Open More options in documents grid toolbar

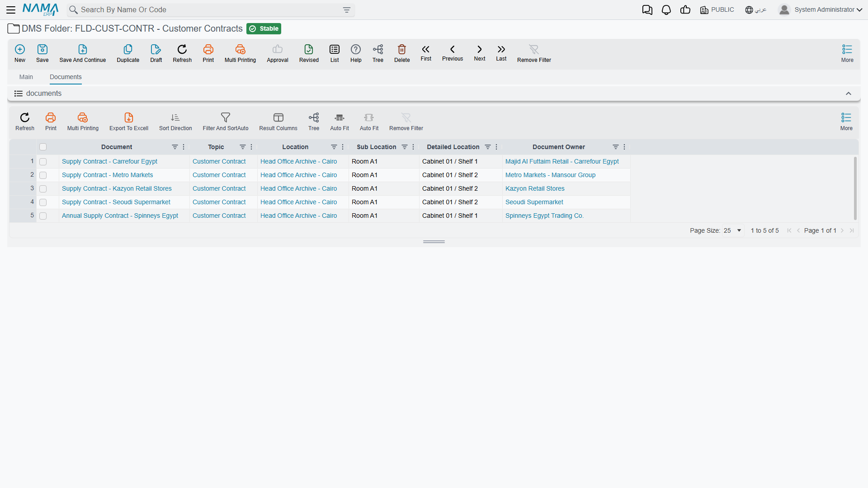(846, 122)
